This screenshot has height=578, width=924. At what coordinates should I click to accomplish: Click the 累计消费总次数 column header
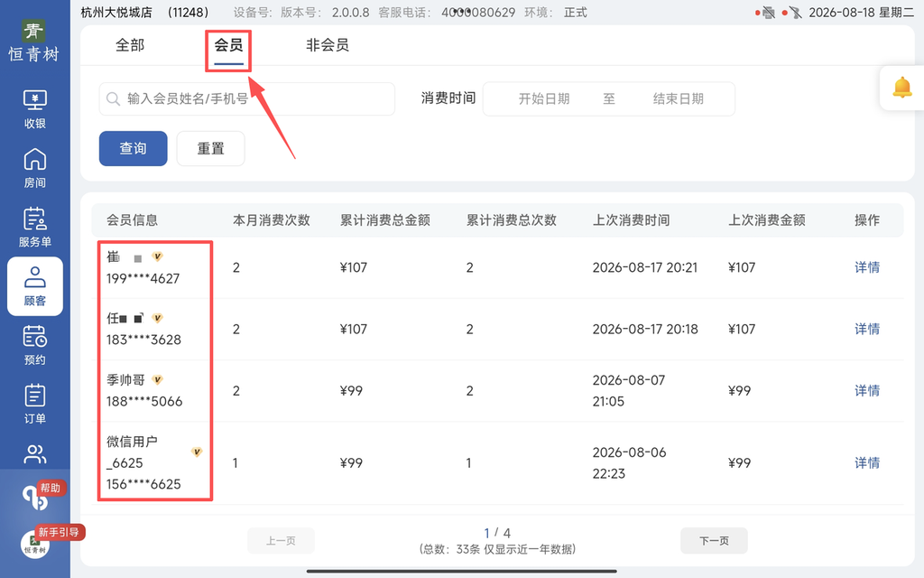pyautogui.click(x=512, y=220)
